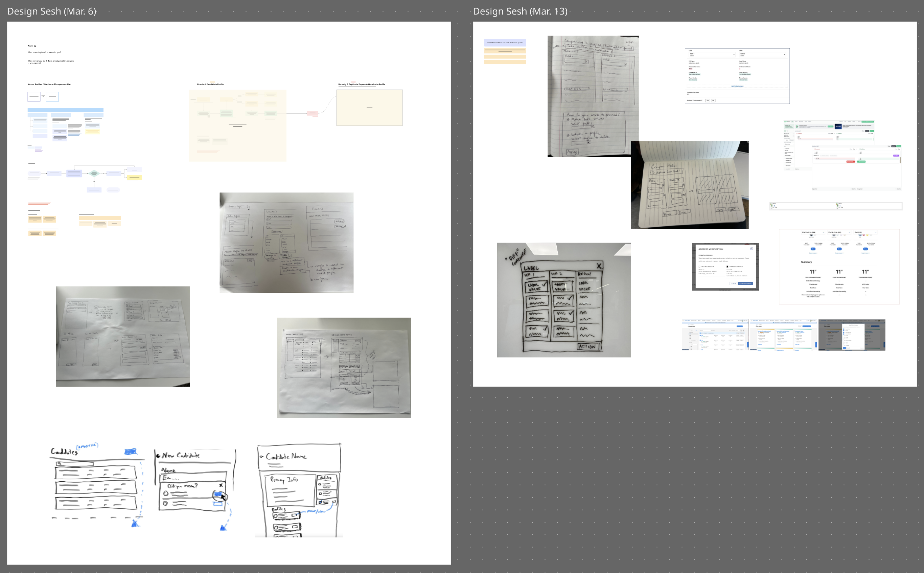
Task: Check the Verified Address checkbox
Action: pos(727,267)
